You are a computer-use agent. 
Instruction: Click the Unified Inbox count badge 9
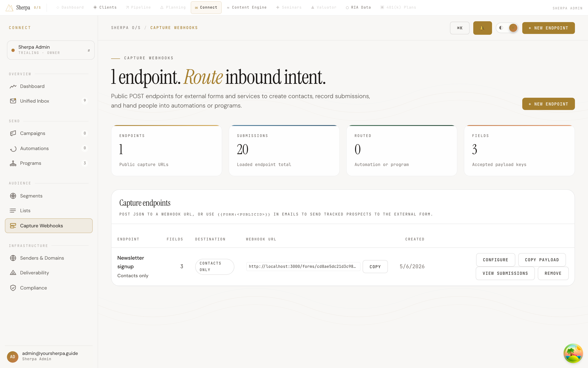click(x=85, y=101)
